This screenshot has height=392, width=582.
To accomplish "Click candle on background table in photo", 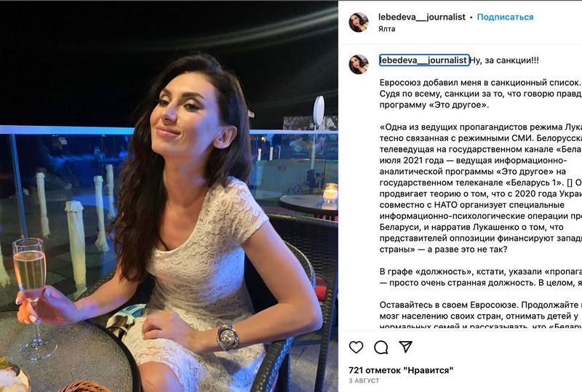I will [330, 193].
